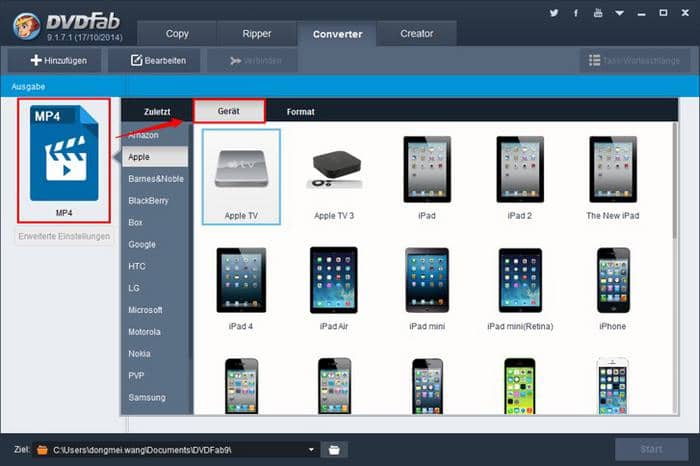Open the YouTube channel icon
Screen dimensions: 700x466
tap(598, 14)
